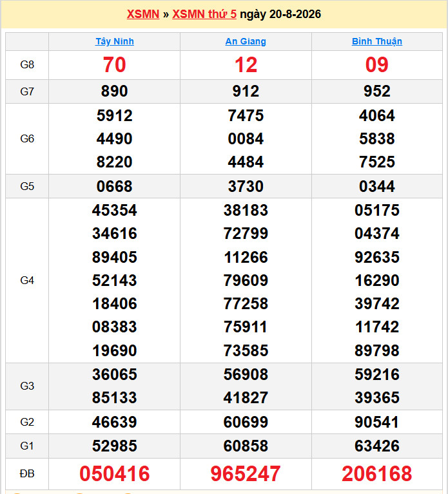Select the G4 row label

pos(27,280)
